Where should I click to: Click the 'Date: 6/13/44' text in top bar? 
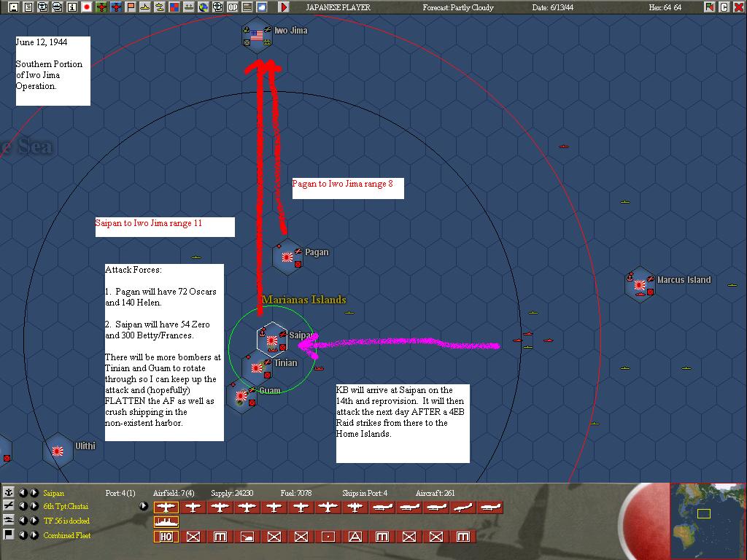click(x=553, y=7)
